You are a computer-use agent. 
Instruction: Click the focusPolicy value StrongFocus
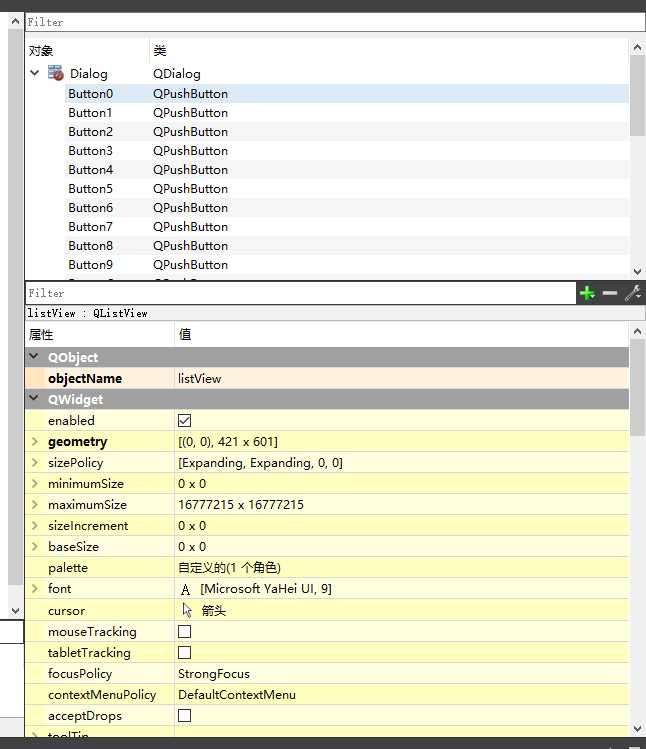[x=214, y=674]
